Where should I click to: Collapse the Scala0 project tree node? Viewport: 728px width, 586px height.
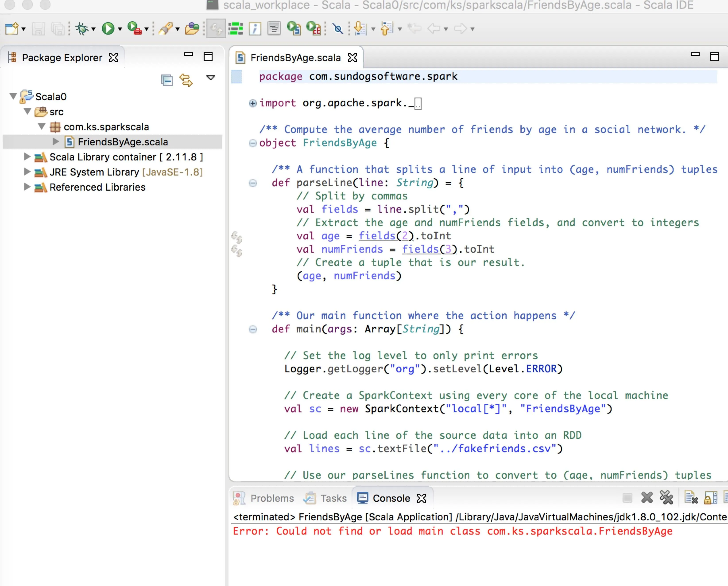click(13, 97)
